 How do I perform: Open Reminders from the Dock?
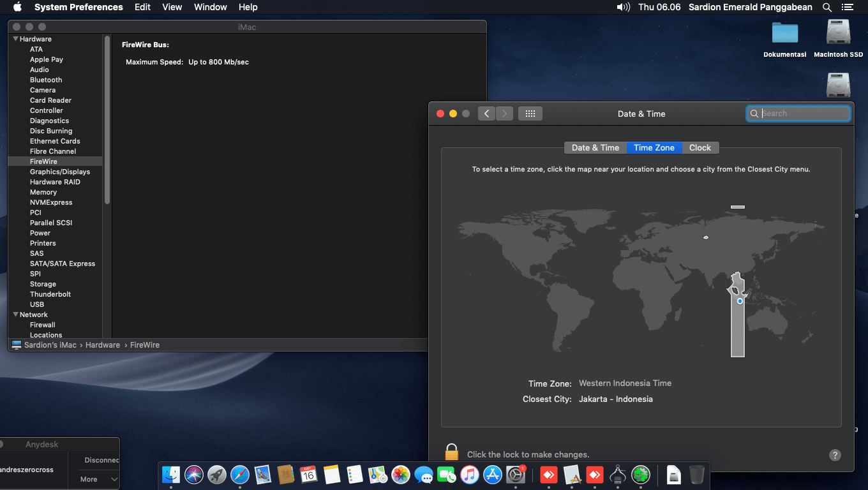click(x=355, y=474)
